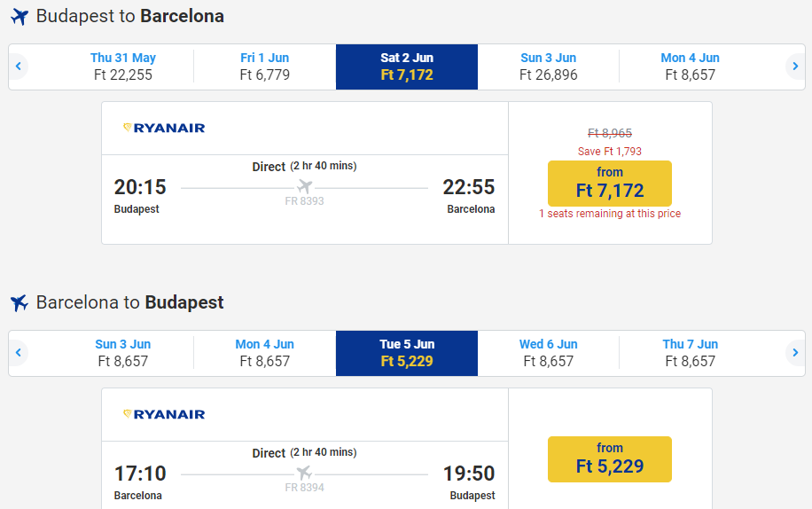
Task: Select Wed 6 Jun return date
Action: 548,353
